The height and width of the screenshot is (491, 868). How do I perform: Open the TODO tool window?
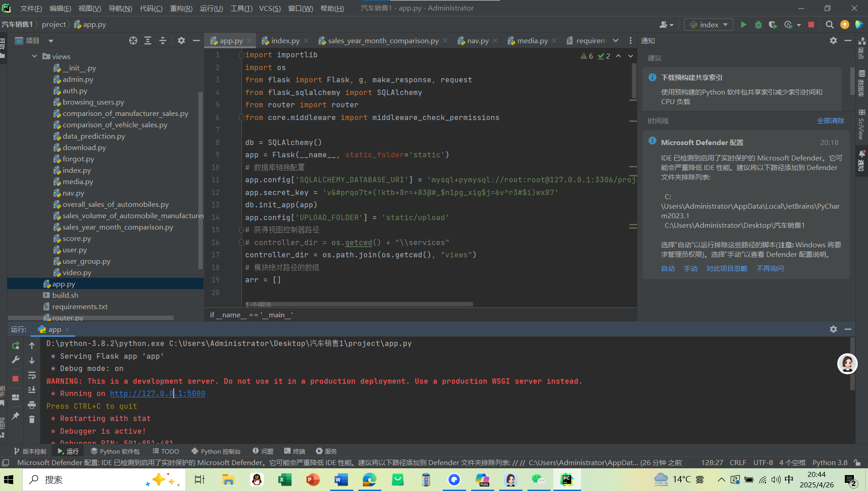[x=166, y=451]
